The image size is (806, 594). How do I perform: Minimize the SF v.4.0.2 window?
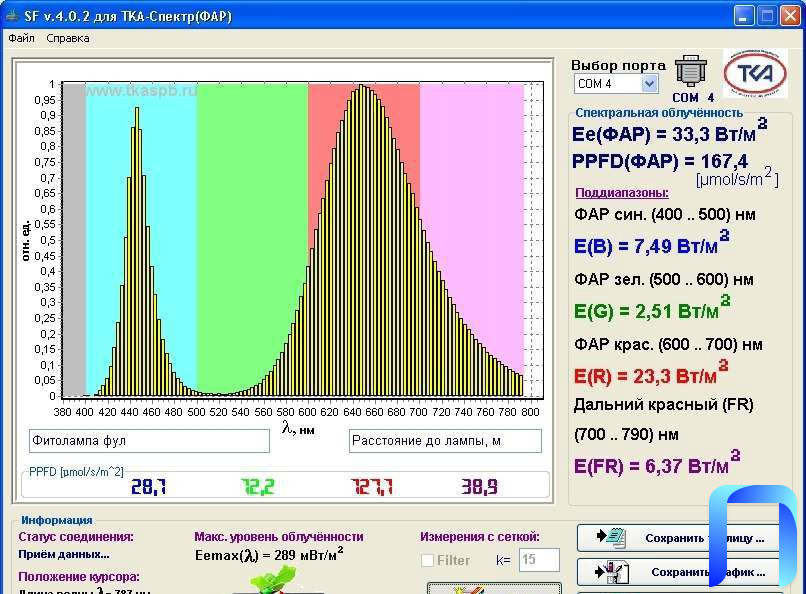(x=743, y=15)
